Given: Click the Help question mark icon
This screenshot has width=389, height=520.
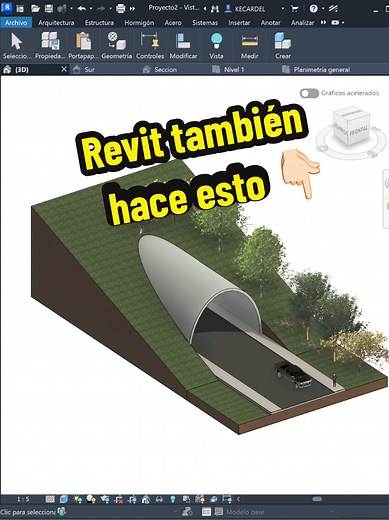Looking at the screenshot, I should (x=313, y=8).
